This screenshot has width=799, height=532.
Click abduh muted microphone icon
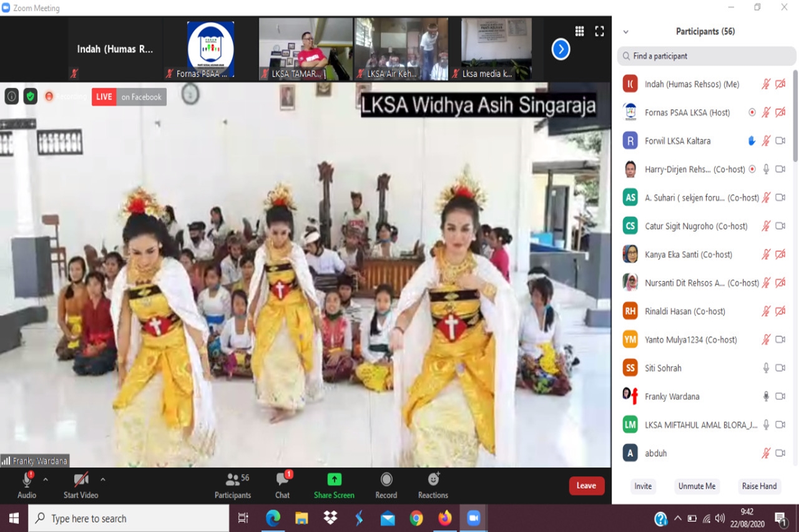[x=766, y=453]
